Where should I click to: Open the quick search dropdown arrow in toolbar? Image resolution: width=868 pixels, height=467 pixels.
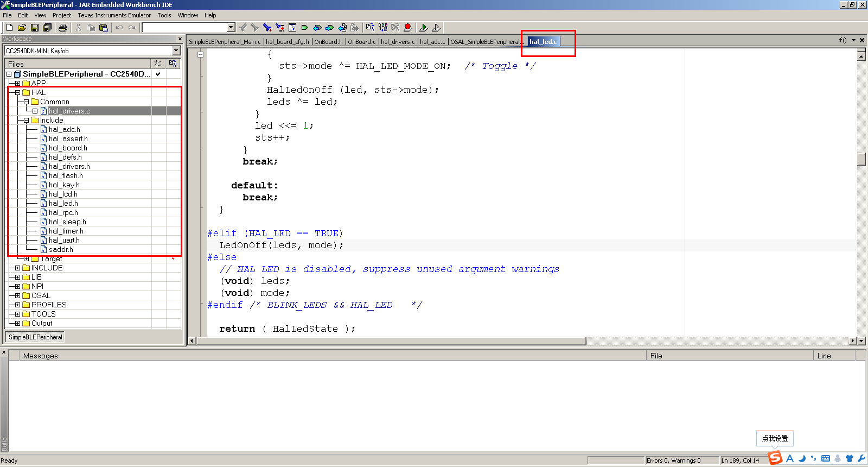(231, 27)
